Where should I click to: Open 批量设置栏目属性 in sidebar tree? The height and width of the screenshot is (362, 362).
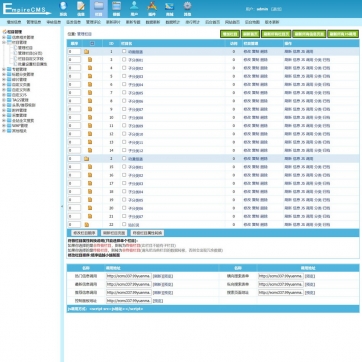(x=32, y=64)
